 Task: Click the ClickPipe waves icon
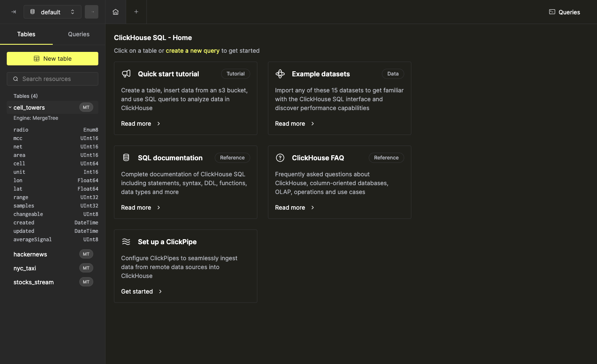click(x=126, y=242)
